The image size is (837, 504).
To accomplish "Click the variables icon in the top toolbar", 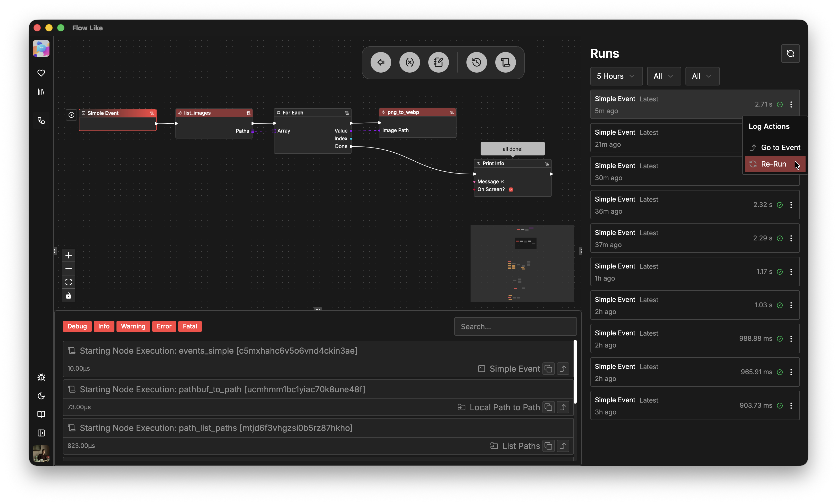I will 409,62.
